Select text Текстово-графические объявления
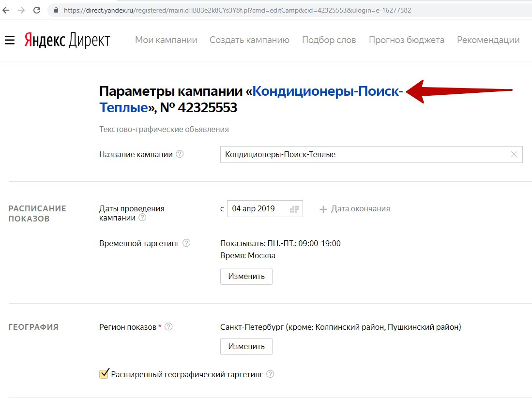The height and width of the screenshot is (398, 532). point(164,129)
